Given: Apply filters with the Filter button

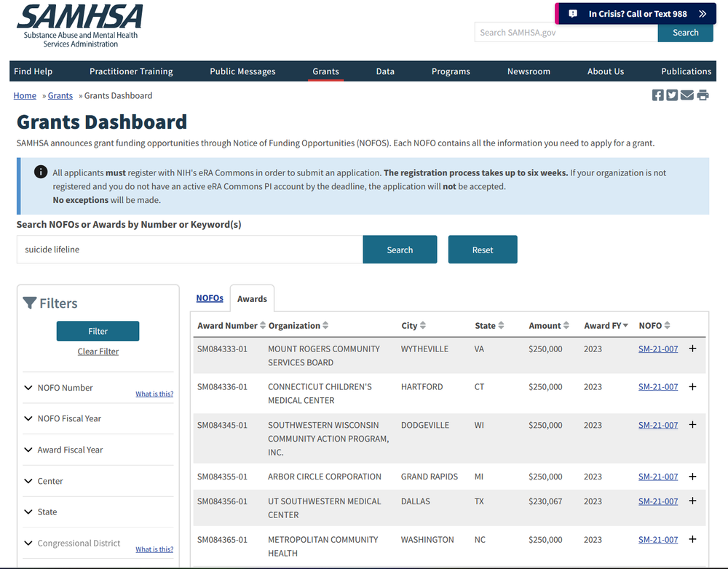Looking at the screenshot, I should click(98, 331).
